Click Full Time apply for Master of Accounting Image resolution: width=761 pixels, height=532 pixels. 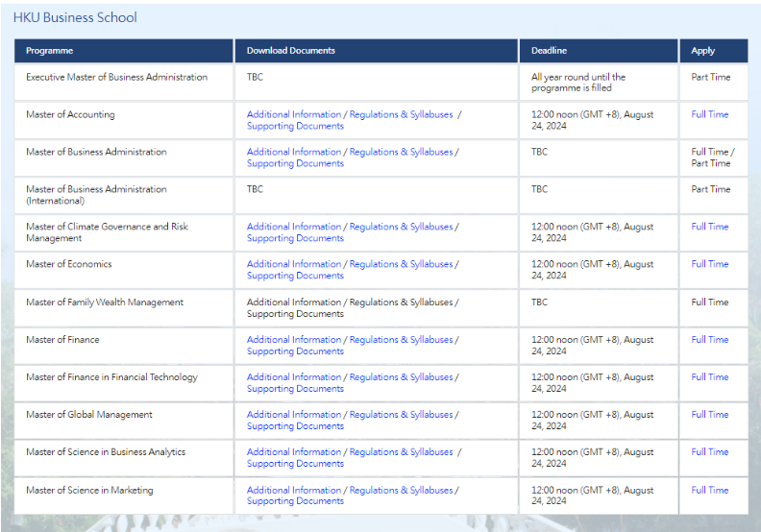[710, 114]
